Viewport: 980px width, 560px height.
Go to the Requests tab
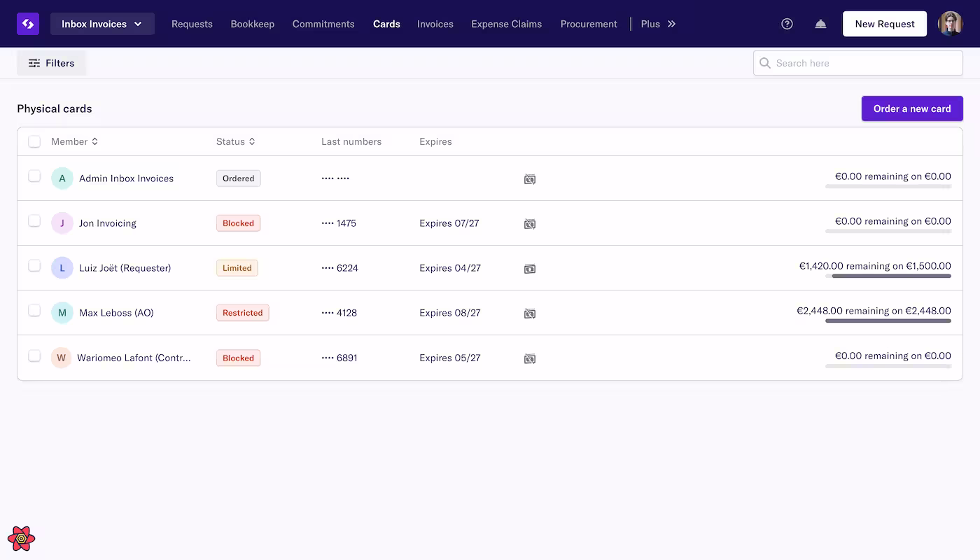tap(192, 24)
